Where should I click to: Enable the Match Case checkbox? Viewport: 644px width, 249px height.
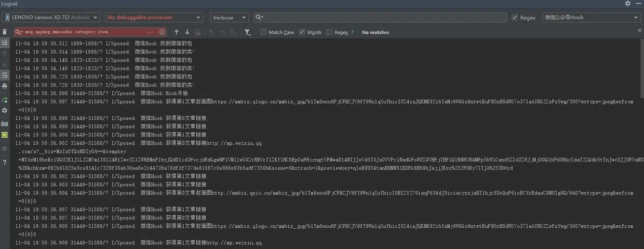(x=263, y=32)
